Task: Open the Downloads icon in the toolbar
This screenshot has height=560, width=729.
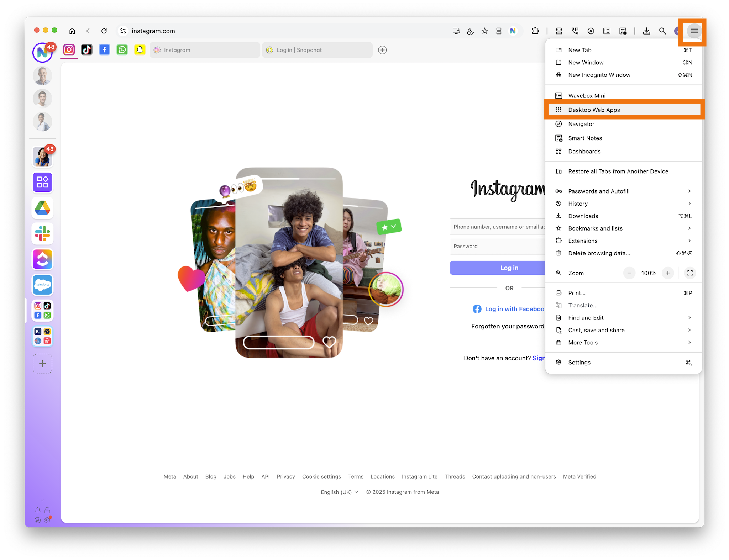Action: 646,31
